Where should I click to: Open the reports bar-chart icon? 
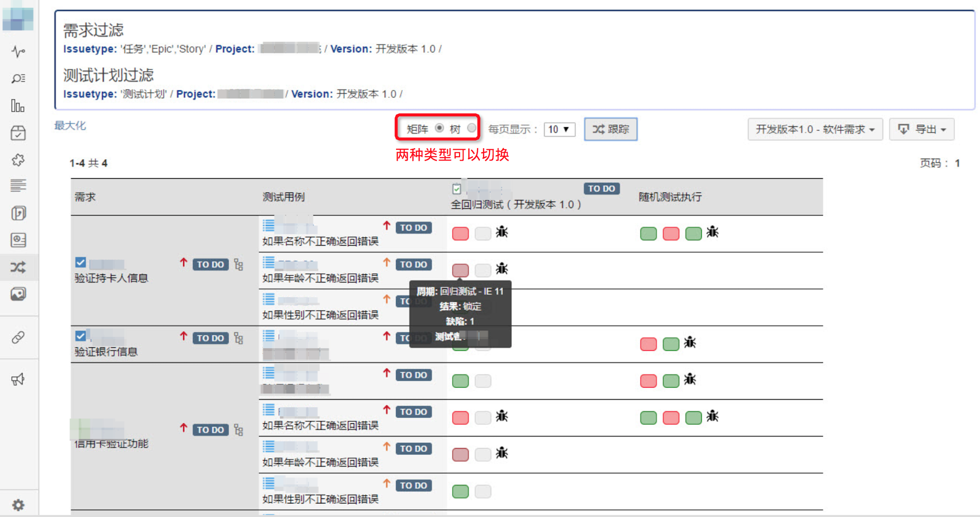[18, 106]
